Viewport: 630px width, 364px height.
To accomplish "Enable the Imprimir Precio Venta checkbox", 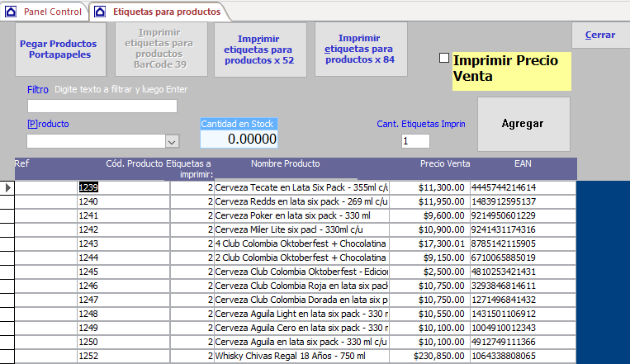I will click(444, 58).
